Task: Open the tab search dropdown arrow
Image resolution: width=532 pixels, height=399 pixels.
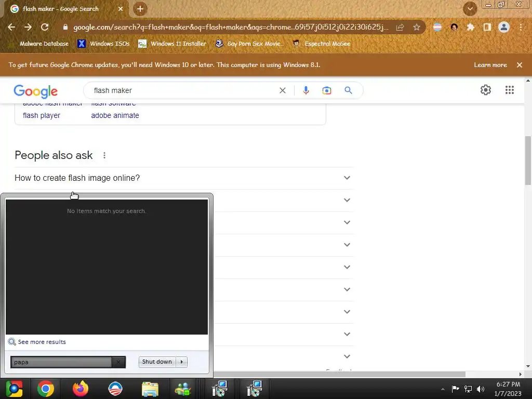Action: pos(470,9)
